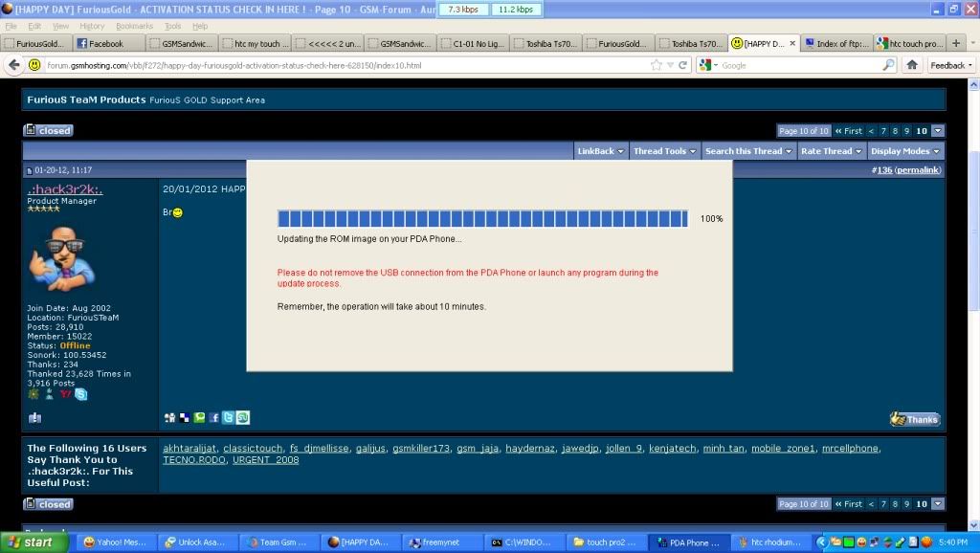
Task: Click the Windows start button
Action: (x=33, y=542)
